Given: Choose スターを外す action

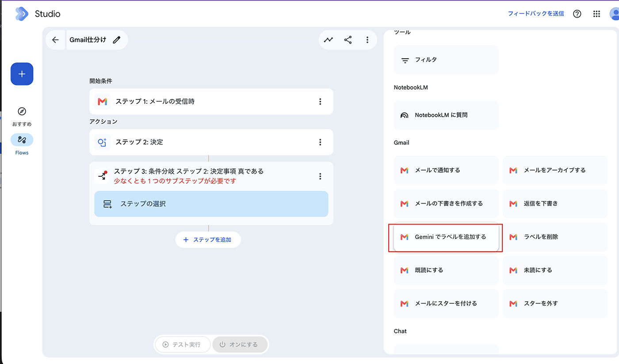Looking at the screenshot, I should click(x=555, y=303).
